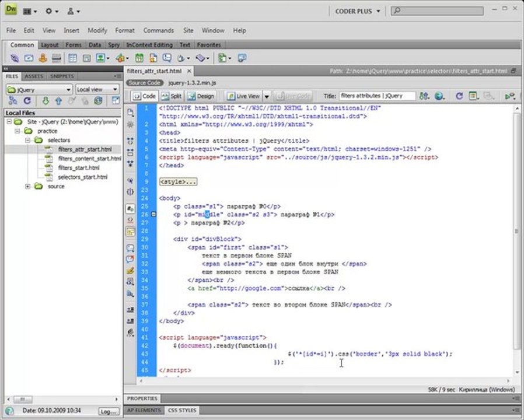This screenshot has height=420, width=524.
Task: Insert a Hyperlink from the Common bar
Action: click(x=15, y=58)
